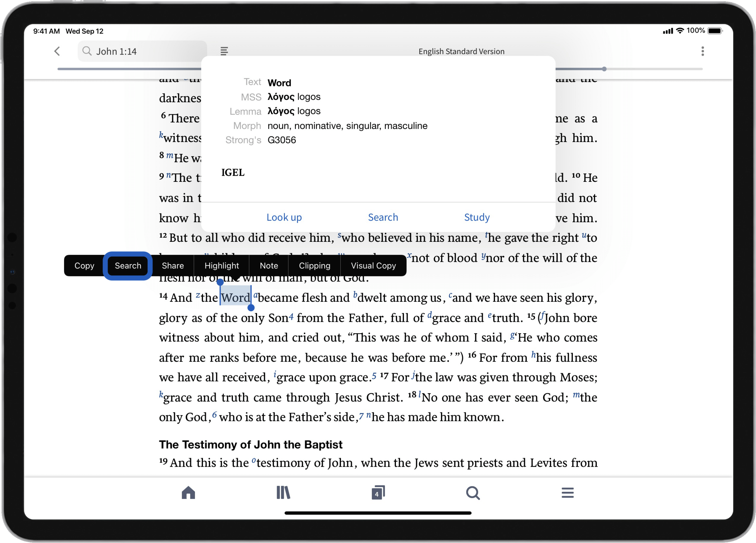Open the contents list icon beside the reference box
Image resolution: width=756 pixels, height=543 pixels.
tap(224, 51)
